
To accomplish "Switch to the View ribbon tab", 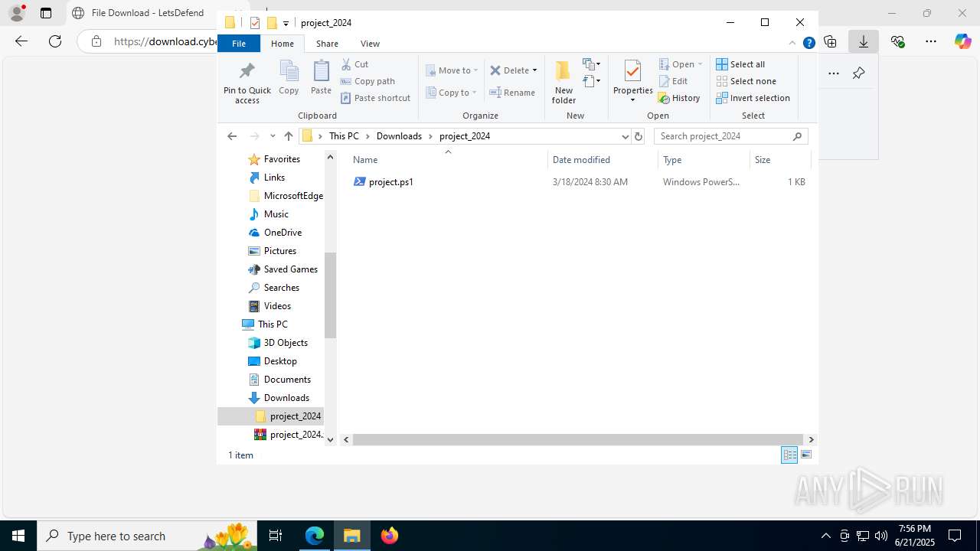I will (x=370, y=44).
